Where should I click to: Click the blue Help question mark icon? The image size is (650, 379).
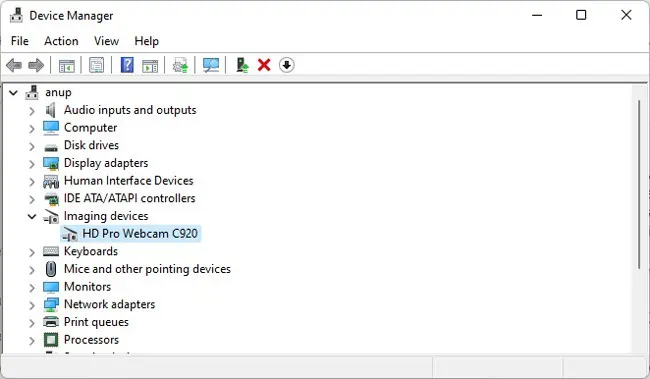coord(127,65)
